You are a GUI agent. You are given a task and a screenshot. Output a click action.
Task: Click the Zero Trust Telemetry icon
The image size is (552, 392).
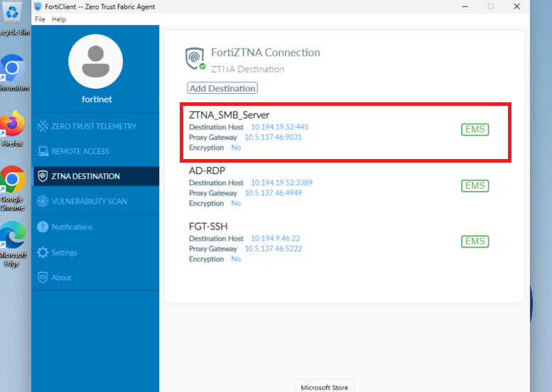coord(43,126)
